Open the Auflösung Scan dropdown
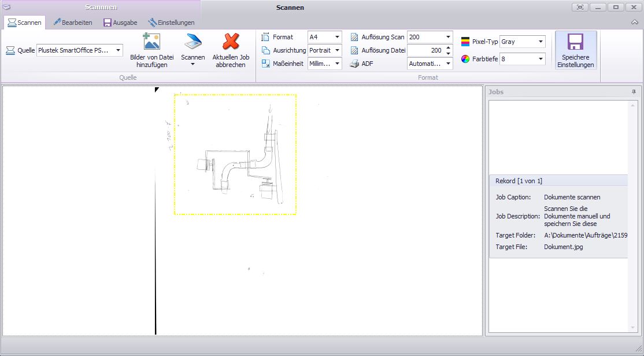The width and height of the screenshot is (644, 356). [448, 37]
